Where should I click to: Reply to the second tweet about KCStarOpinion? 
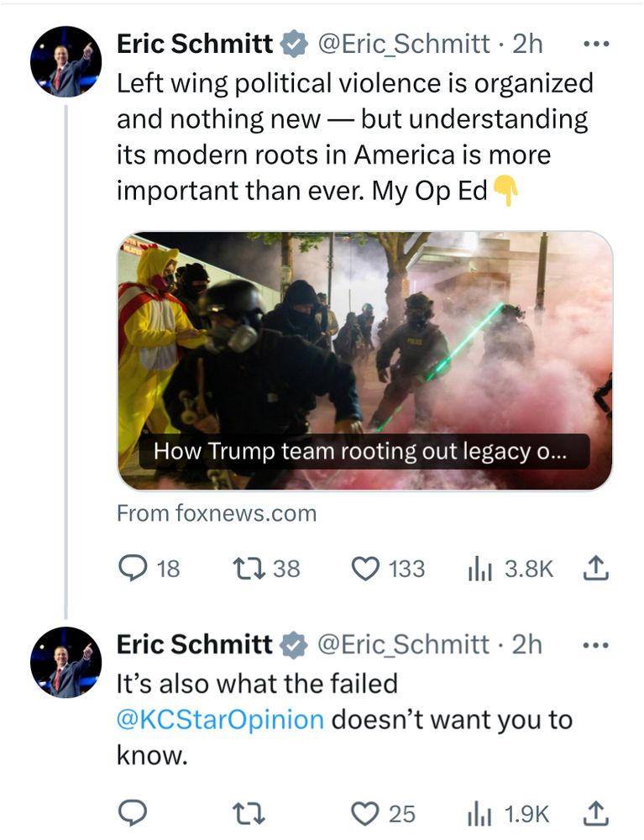[x=134, y=813]
